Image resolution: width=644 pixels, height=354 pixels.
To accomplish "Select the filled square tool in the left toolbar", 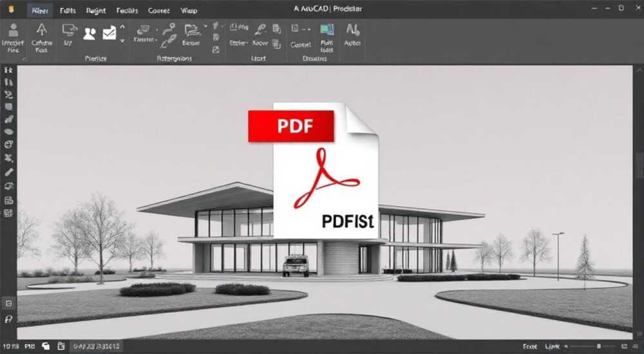I will [x=8, y=107].
